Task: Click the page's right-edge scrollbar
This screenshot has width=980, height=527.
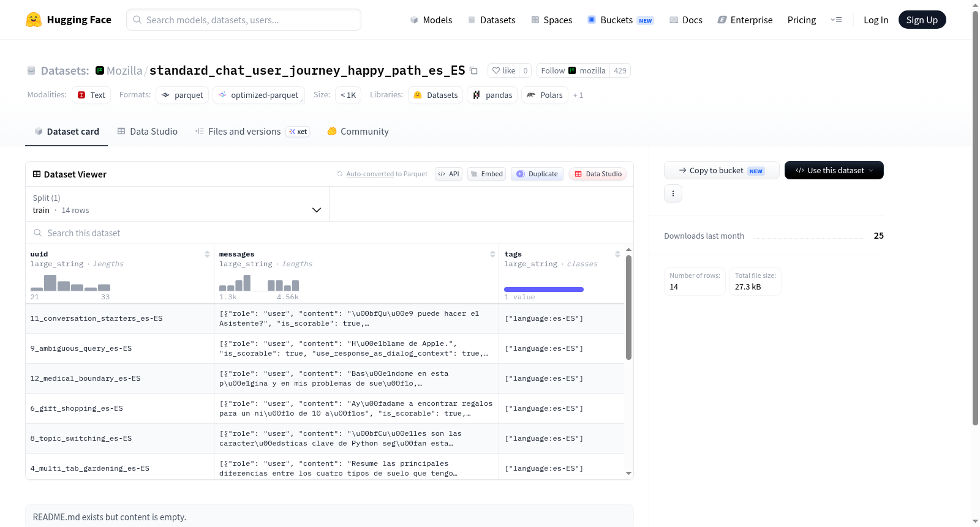Action: tap(975, 218)
